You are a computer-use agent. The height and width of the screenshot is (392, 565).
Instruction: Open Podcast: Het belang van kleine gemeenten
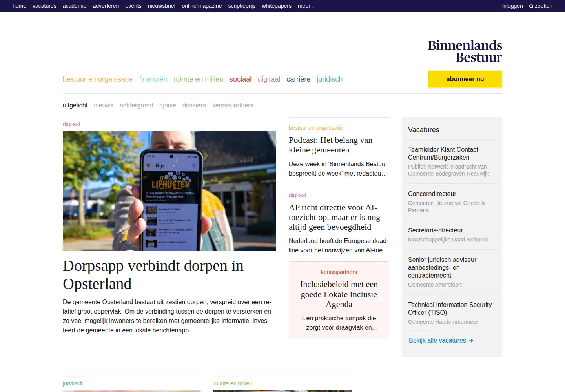(x=330, y=145)
